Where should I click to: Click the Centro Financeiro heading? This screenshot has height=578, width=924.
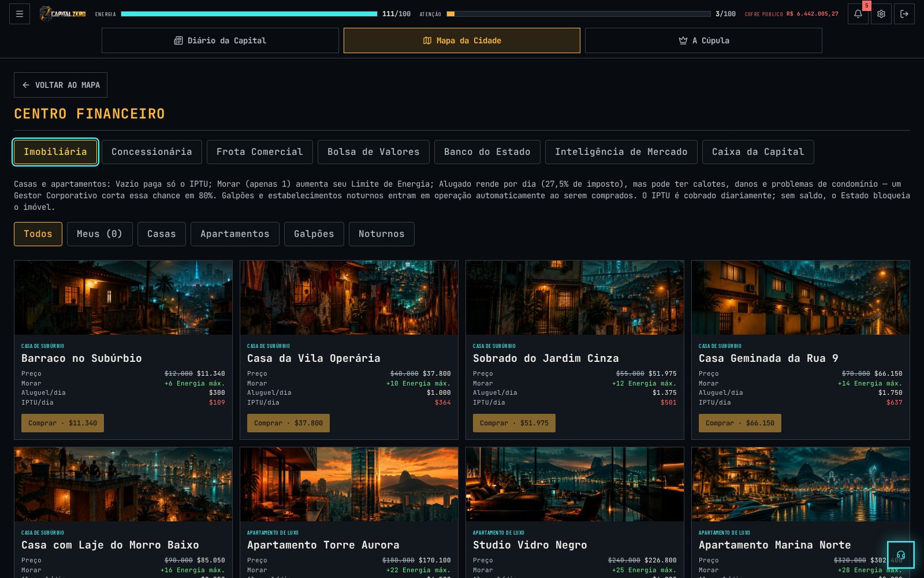90,114
